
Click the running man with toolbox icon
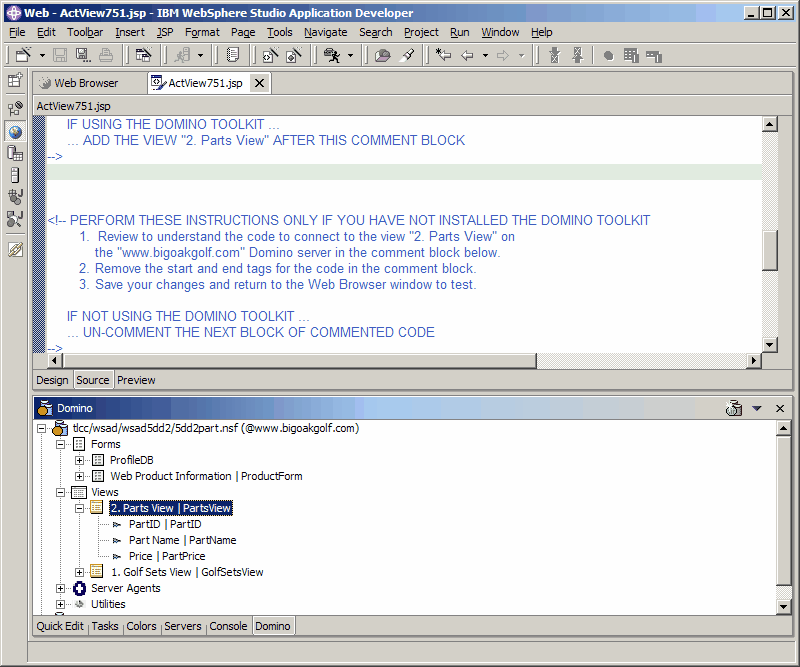pyautogui.click(x=332, y=55)
